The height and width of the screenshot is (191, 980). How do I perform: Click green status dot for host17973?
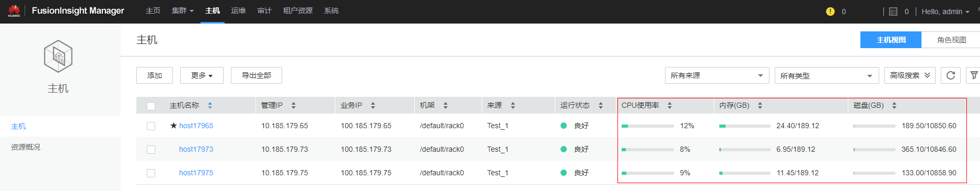point(564,149)
